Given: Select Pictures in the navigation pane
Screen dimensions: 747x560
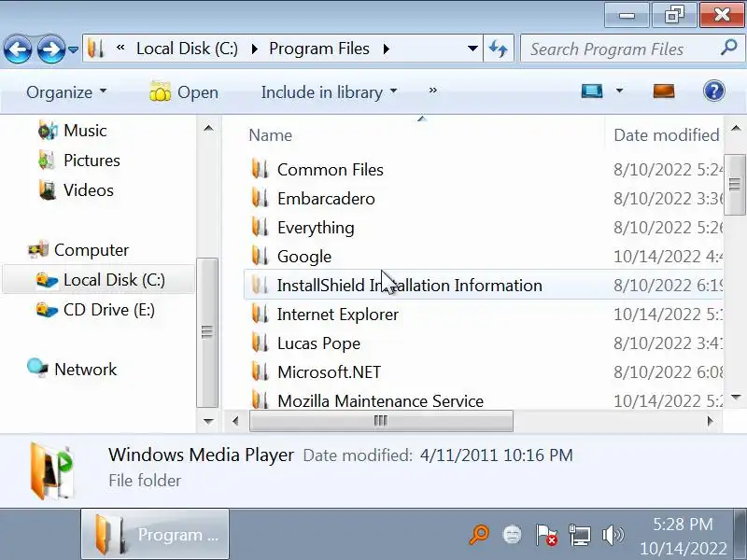Looking at the screenshot, I should click(x=92, y=161).
